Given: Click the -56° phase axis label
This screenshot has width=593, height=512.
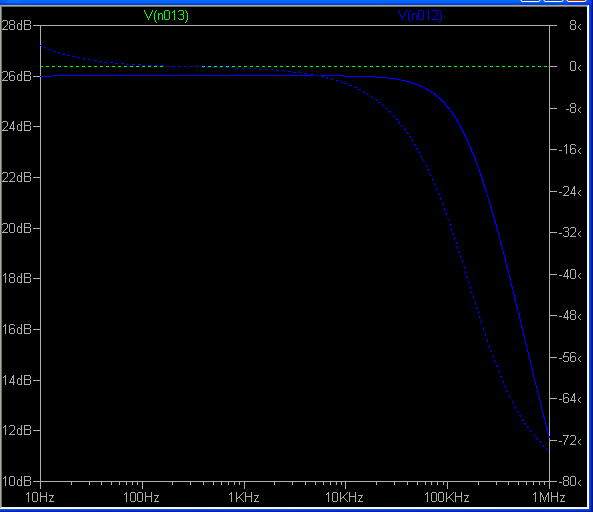Looking at the screenshot, I should click(x=571, y=357).
